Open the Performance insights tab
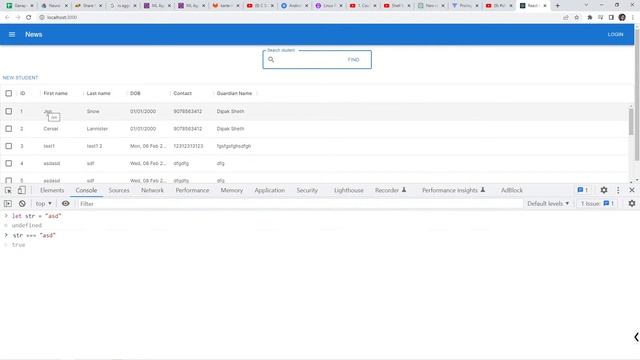 453,190
